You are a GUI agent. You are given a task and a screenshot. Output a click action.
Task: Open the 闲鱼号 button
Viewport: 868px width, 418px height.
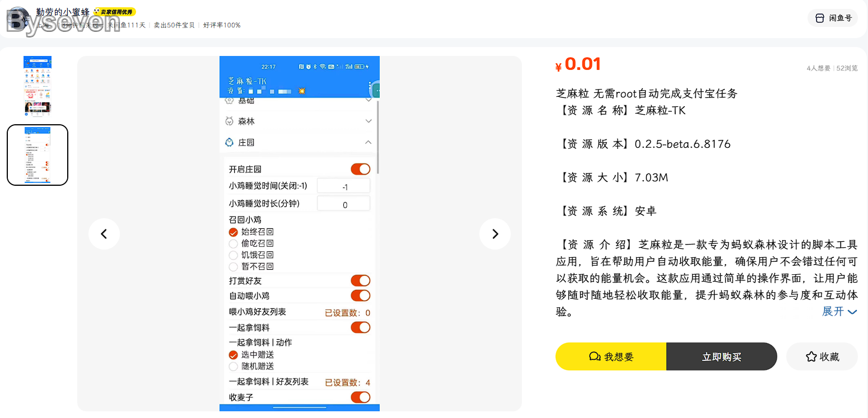[833, 18]
